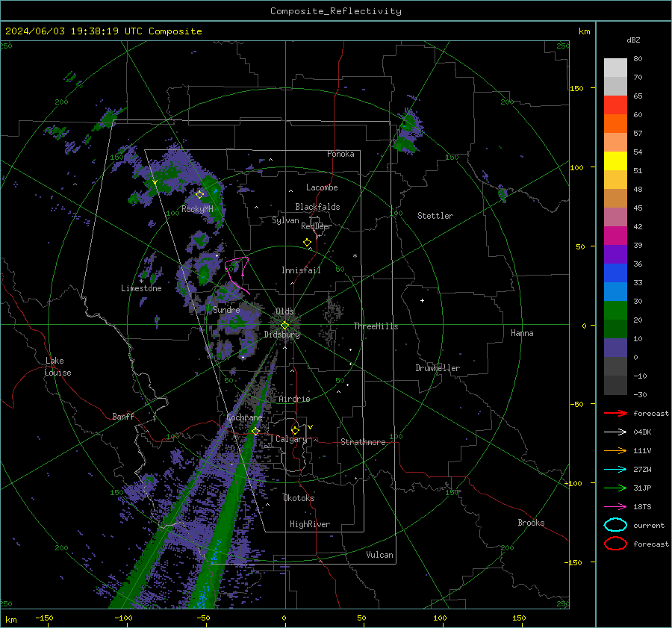The image size is (672, 628).
Task: Click the Ponoka town label
Action: tap(340, 154)
